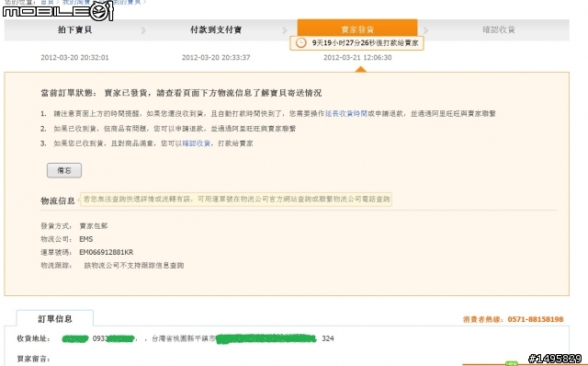
Task: Click the orange 賣家發貨 progress step
Action: (x=357, y=28)
